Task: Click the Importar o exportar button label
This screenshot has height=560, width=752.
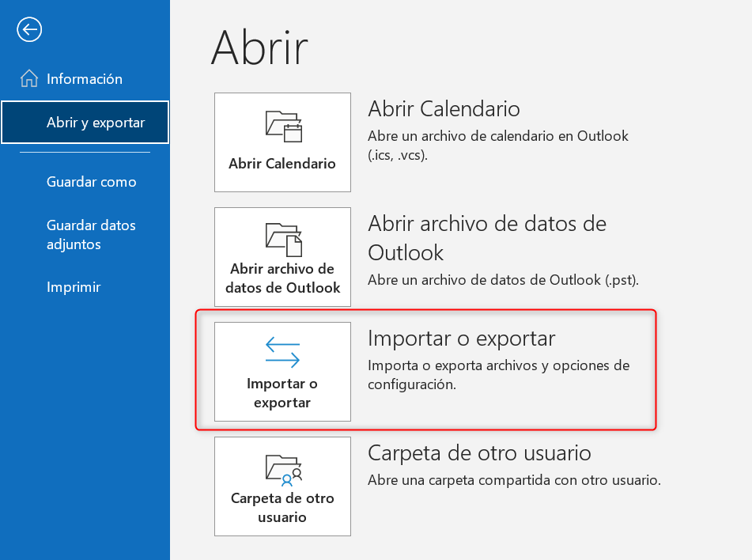Action: 282,393
